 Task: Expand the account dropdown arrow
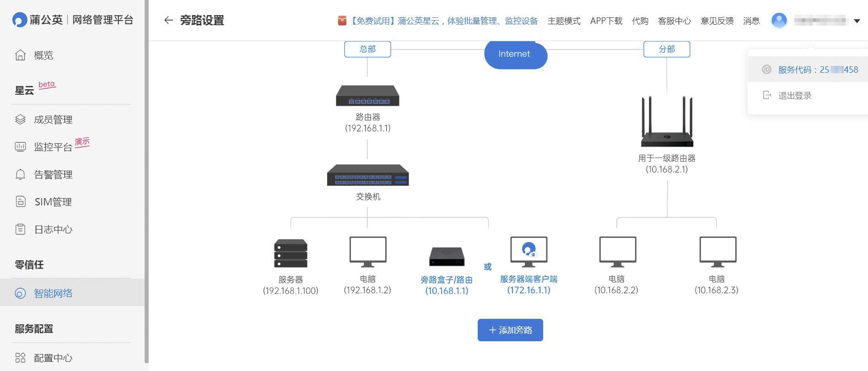[857, 21]
